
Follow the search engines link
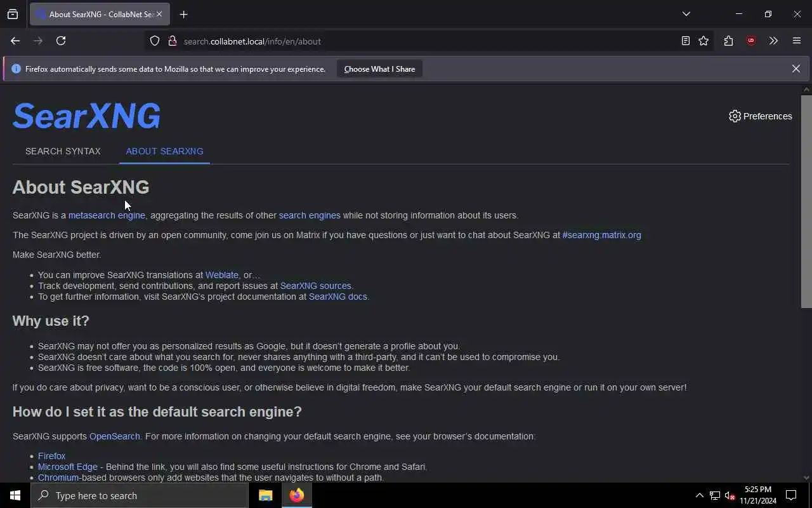(310, 215)
